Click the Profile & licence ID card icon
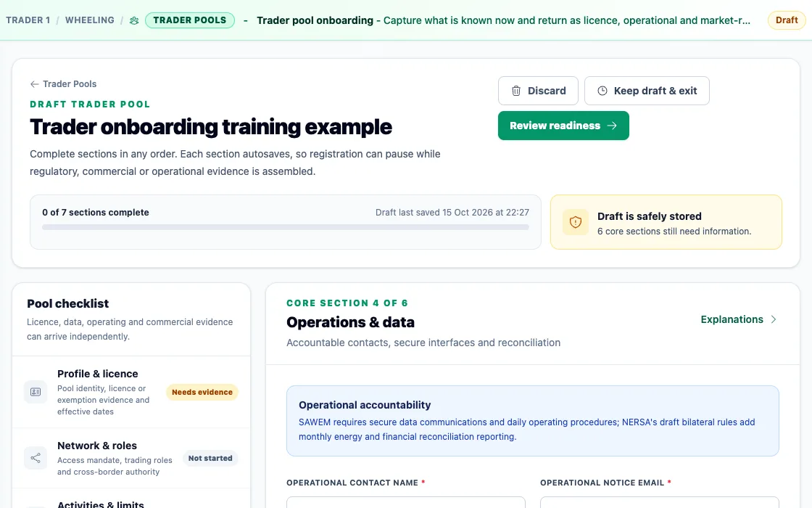 (36, 392)
